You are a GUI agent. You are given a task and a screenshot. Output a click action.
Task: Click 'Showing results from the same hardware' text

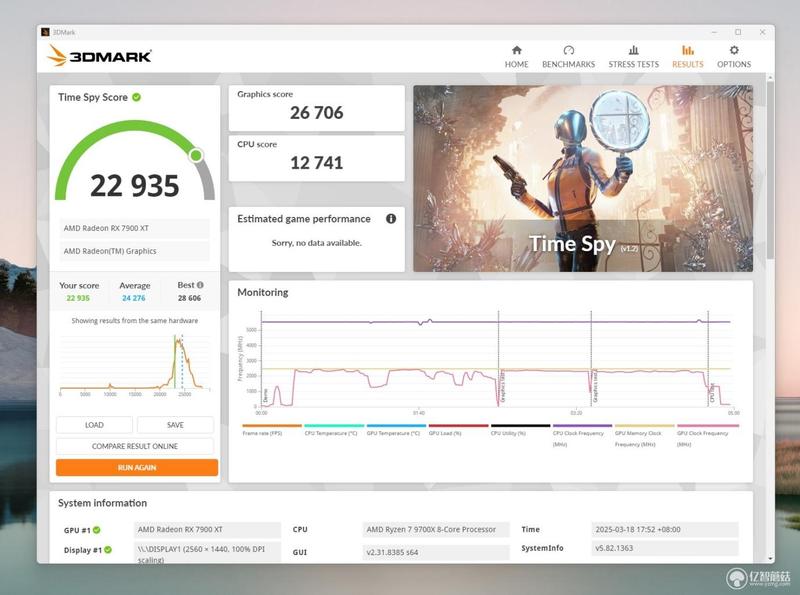(135, 320)
